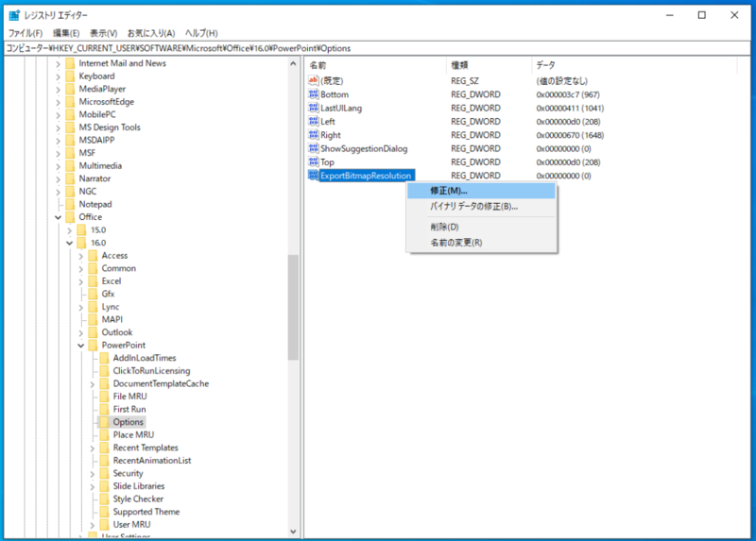Open the 編集(E) menu

pos(66,33)
